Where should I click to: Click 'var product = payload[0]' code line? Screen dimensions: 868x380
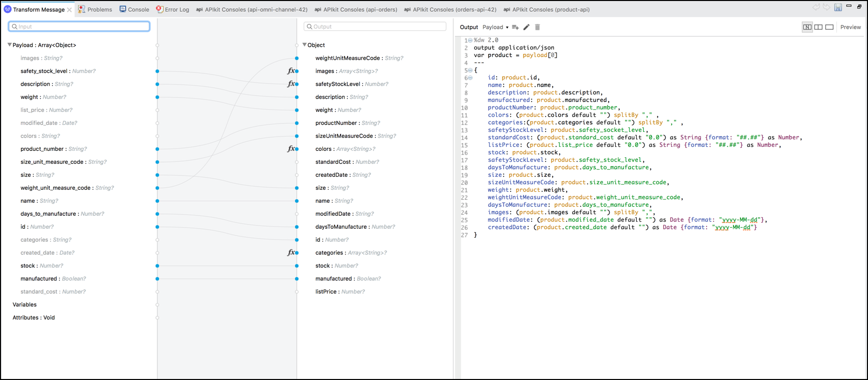(x=515, y=55)
